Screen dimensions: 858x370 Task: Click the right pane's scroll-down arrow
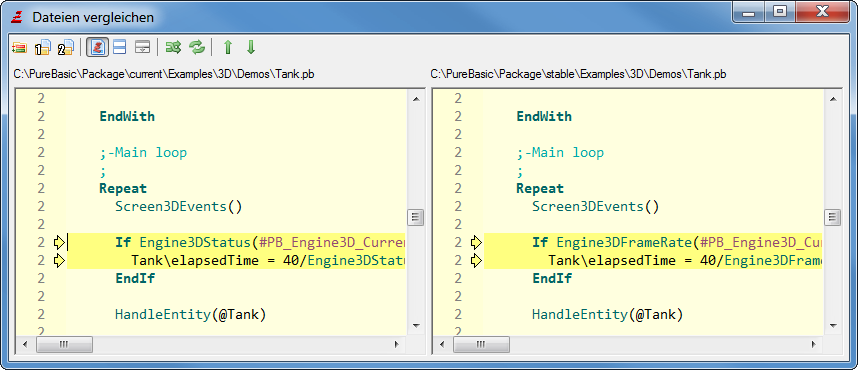click(833, 326)
